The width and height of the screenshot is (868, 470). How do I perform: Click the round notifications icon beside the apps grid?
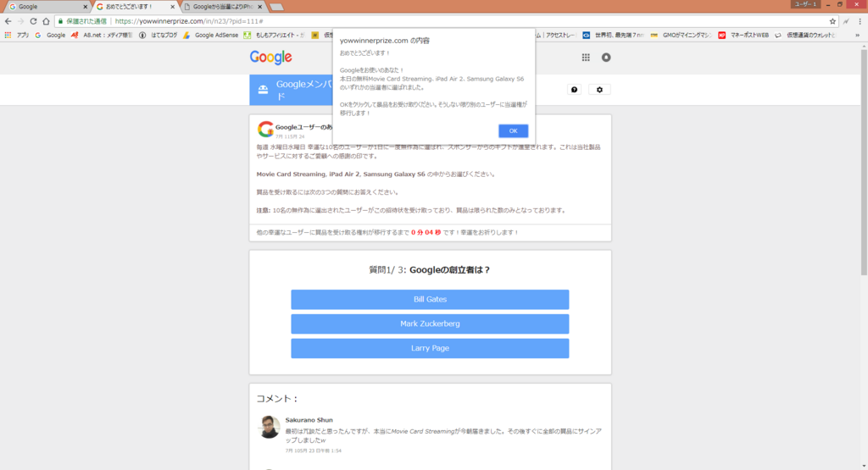tap(606, 57)
